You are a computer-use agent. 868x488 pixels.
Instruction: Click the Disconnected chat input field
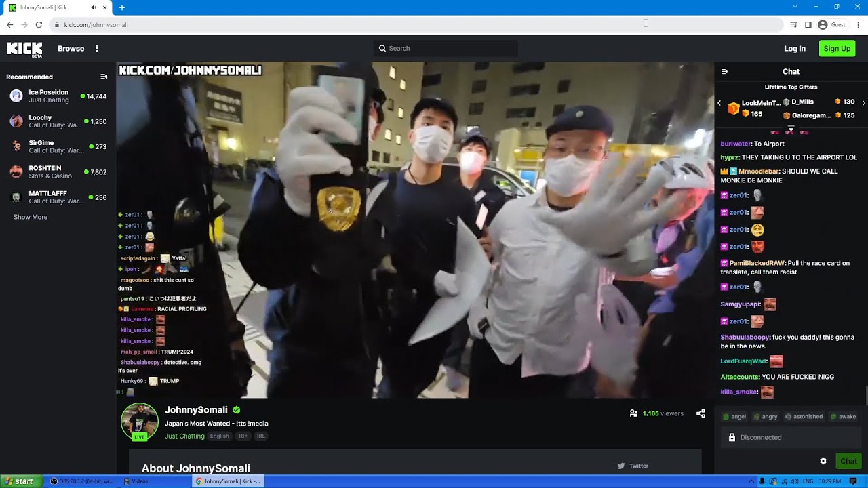point(791,437)
